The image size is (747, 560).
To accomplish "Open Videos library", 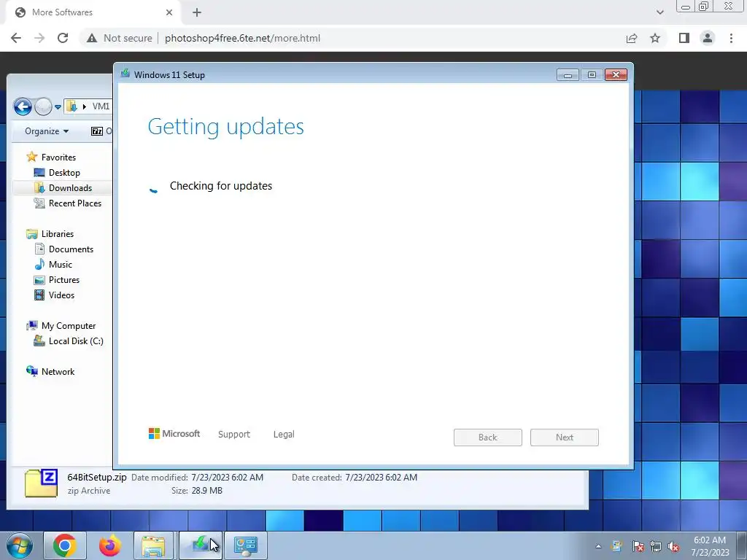I will pos(54,295).
